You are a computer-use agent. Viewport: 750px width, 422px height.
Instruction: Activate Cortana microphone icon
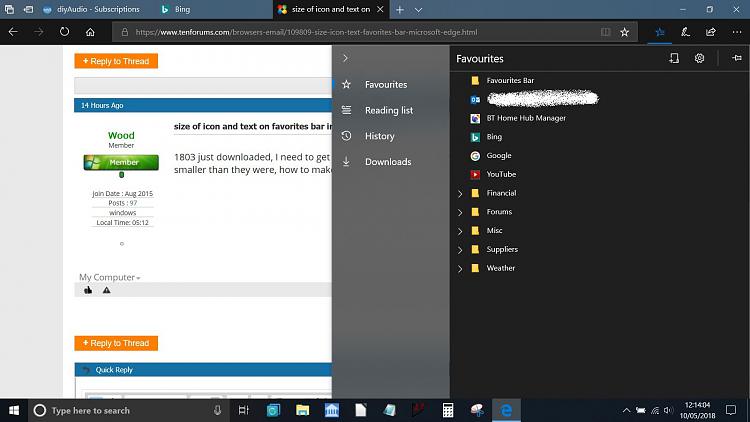coord(217,410)
